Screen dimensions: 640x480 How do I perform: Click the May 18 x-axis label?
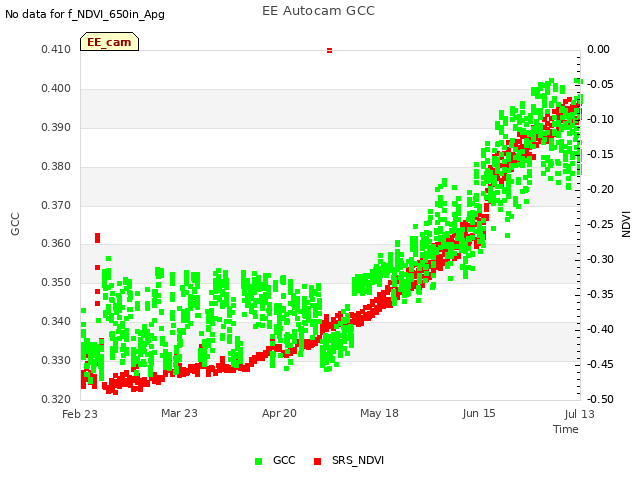point(379,413)
